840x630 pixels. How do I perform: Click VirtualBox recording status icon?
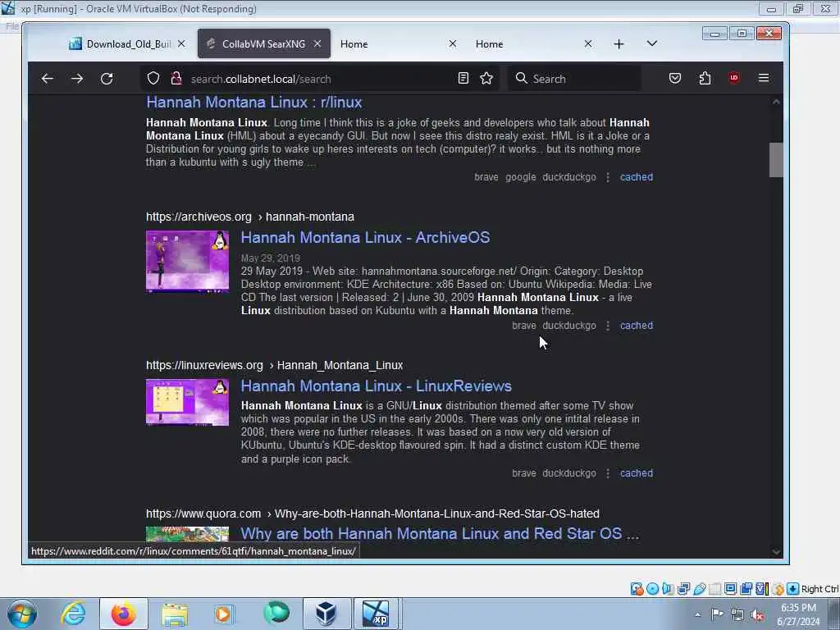(746, 589)
